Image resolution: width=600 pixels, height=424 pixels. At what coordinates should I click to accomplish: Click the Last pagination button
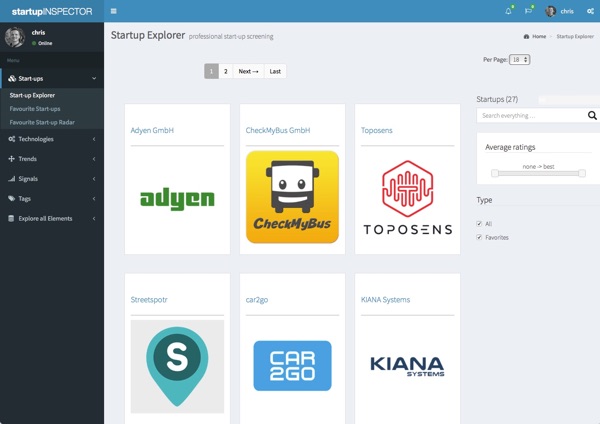click(x=275, y=71)
